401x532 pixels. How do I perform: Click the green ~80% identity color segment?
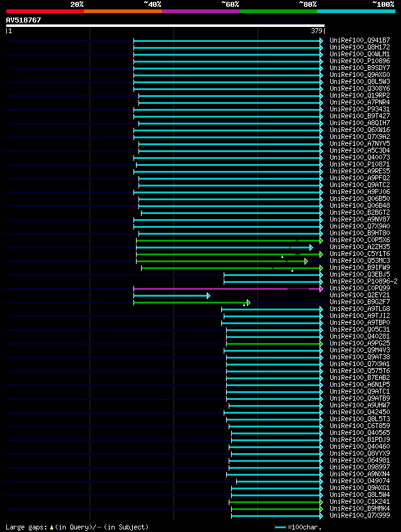[x=278, y=11]
